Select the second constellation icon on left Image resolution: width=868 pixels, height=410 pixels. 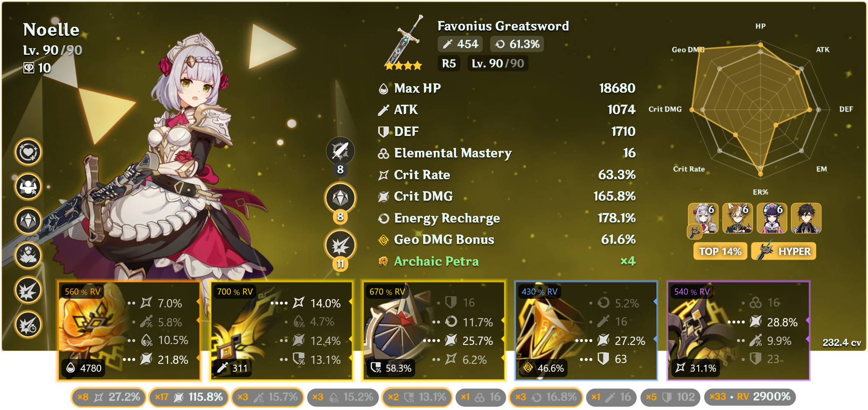(28, 187)
